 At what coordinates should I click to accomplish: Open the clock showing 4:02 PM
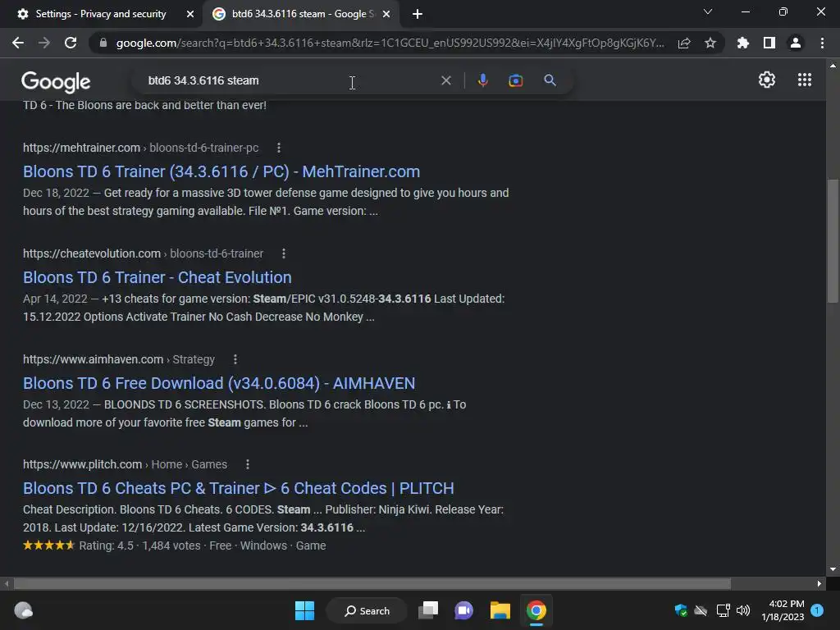coord(783,610)
